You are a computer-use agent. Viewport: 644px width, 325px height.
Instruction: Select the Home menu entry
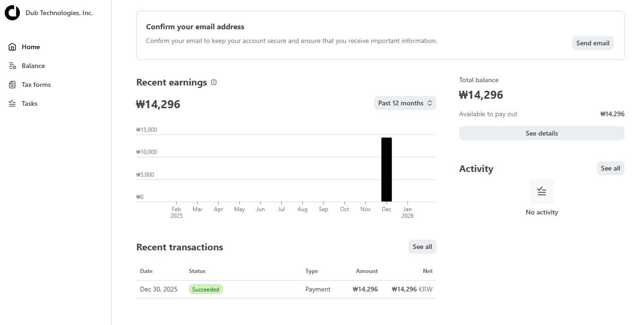[x=30, y=47]
